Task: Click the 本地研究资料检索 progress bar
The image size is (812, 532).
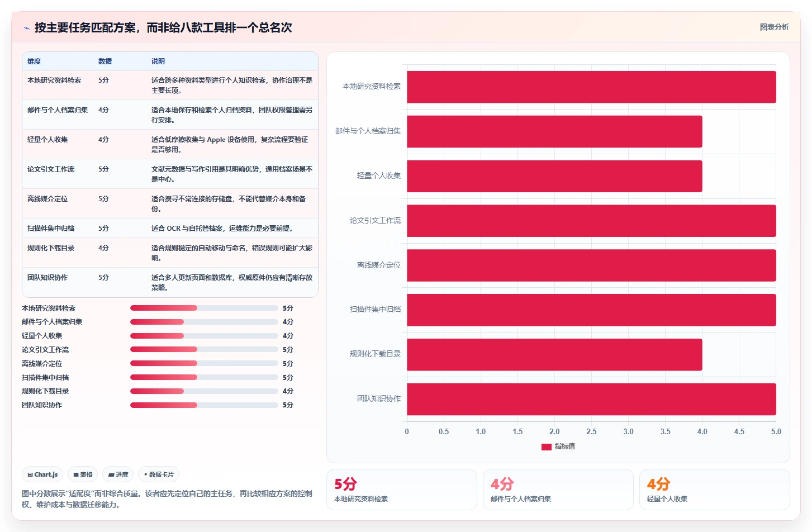Action: point(204,308)
